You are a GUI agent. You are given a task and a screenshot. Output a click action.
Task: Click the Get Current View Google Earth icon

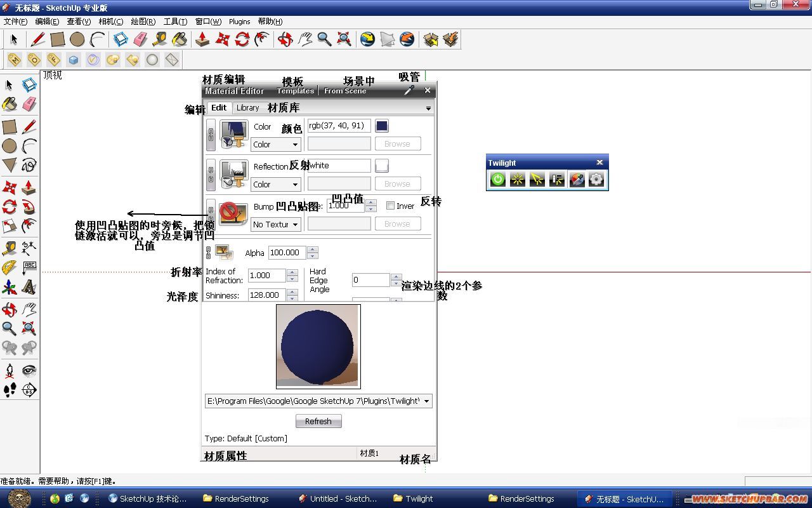367,39
